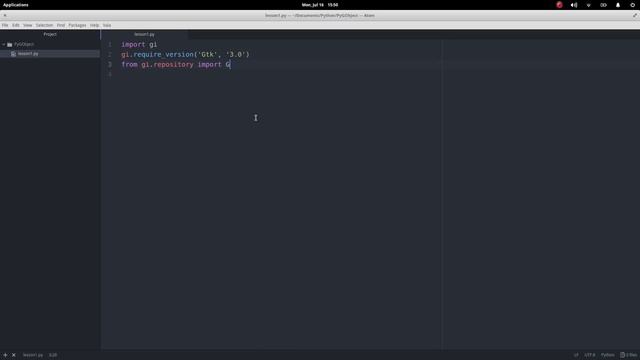This screenshot has height=360, width=640.
Task: Click line number 3 in the gutter
Action: coord(109,64)
